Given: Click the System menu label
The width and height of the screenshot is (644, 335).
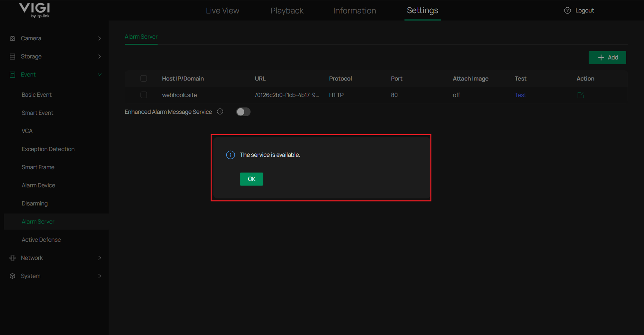Looking at the screenshot, I should click(x=31, y=276).
